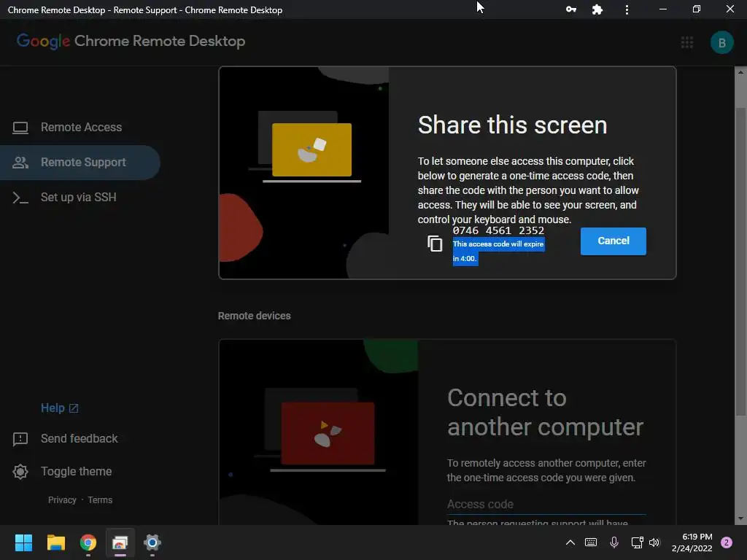
Task: Open Set up via SSH
Action: pos(80,197)
